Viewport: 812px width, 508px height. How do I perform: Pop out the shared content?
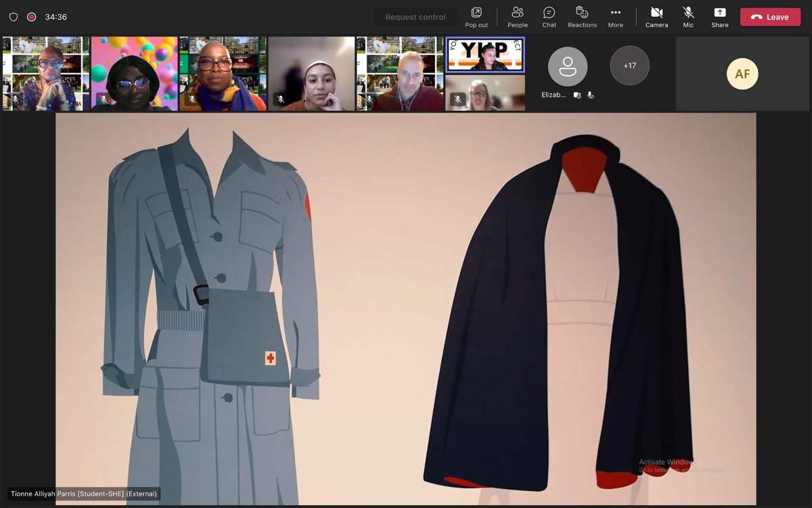476,17
